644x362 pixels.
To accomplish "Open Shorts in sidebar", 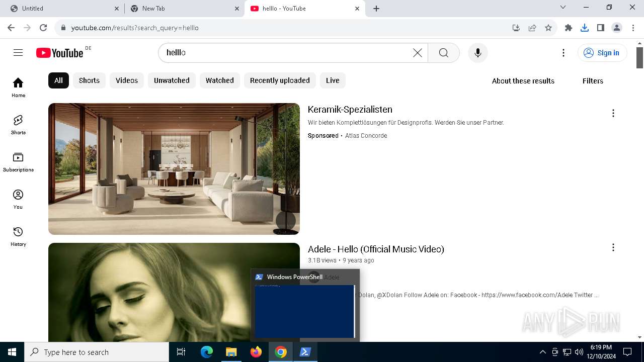I will (18, 125).
